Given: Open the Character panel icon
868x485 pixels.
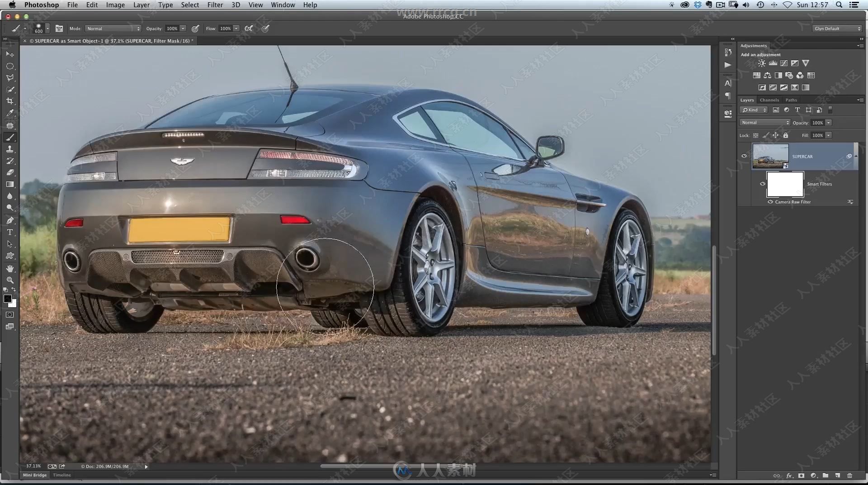Looking at the screenshot, I should 728,83.
